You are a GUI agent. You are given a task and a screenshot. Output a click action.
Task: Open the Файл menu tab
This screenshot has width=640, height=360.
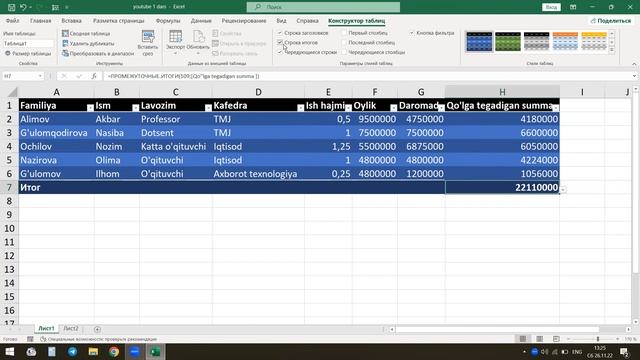click(12, 21)
